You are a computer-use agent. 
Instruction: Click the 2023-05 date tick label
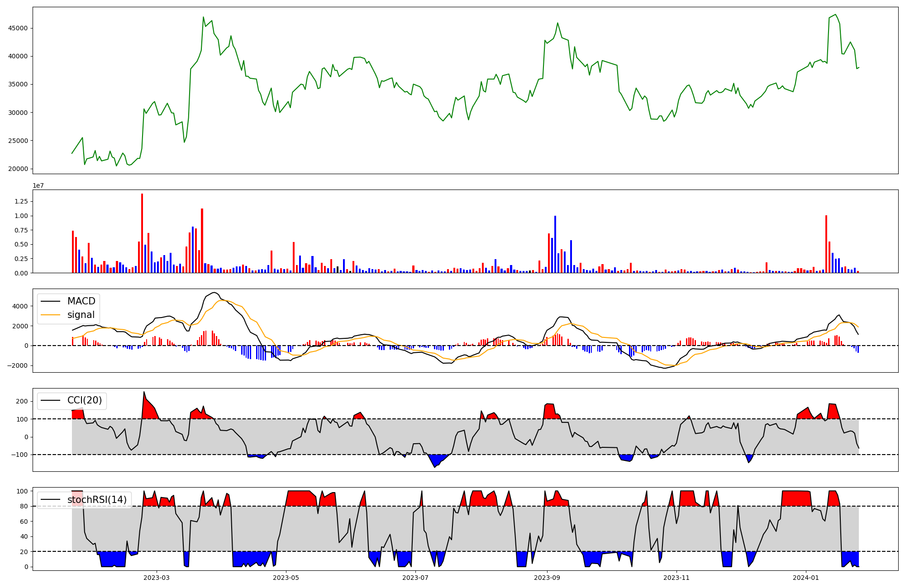(x=286, y=578)
